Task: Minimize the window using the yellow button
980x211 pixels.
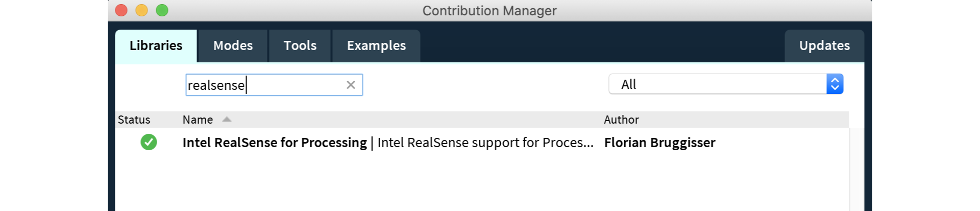Action: tap(142, 10)
